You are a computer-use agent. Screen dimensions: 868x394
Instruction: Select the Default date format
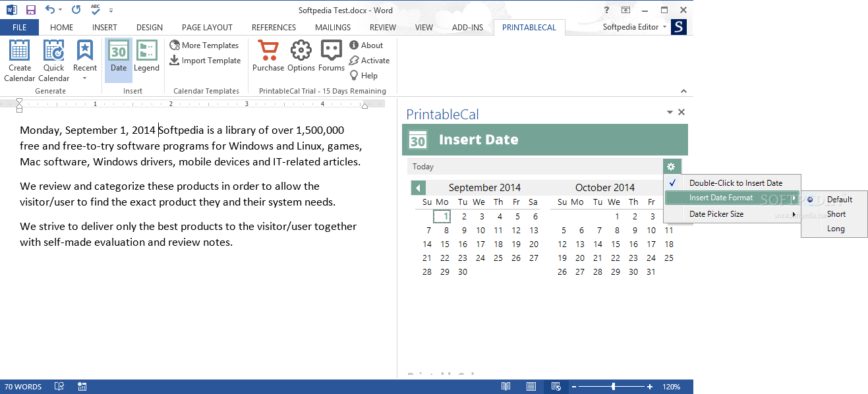[x=834, y=200]
